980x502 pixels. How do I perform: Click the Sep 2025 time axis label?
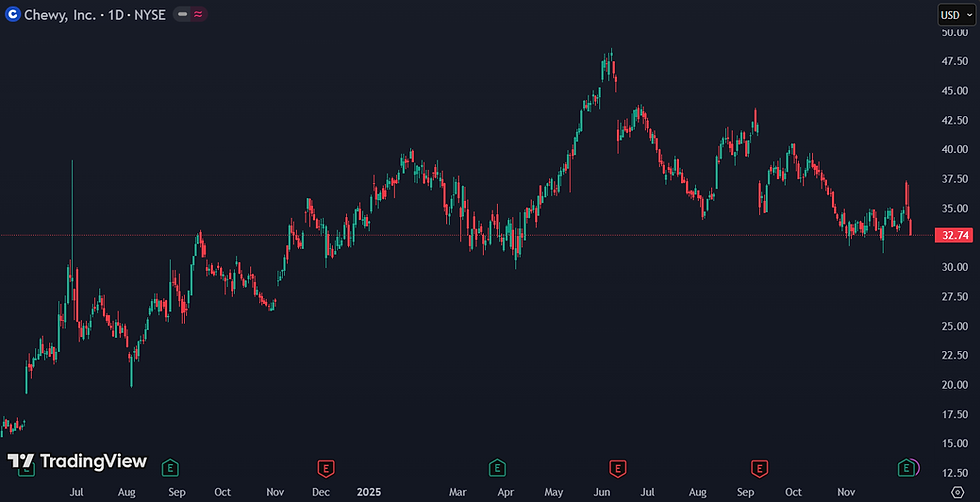tap(745, 492)
